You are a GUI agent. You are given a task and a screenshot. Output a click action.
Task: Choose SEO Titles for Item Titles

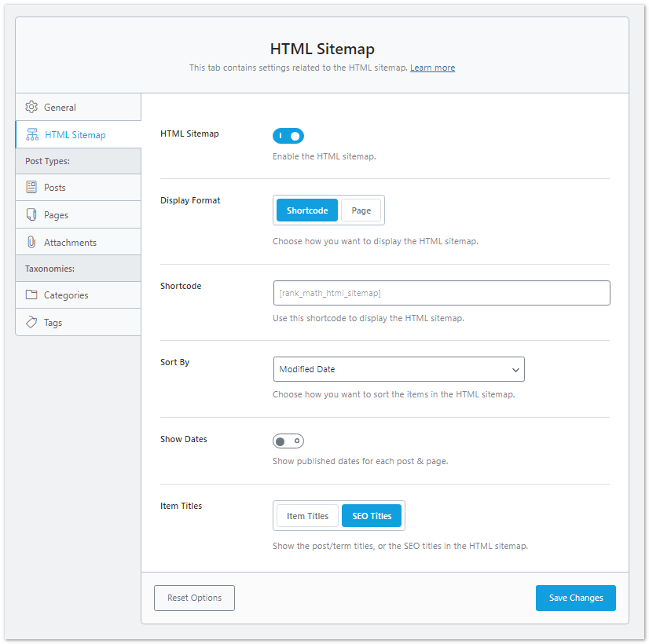tap(371, 515)
